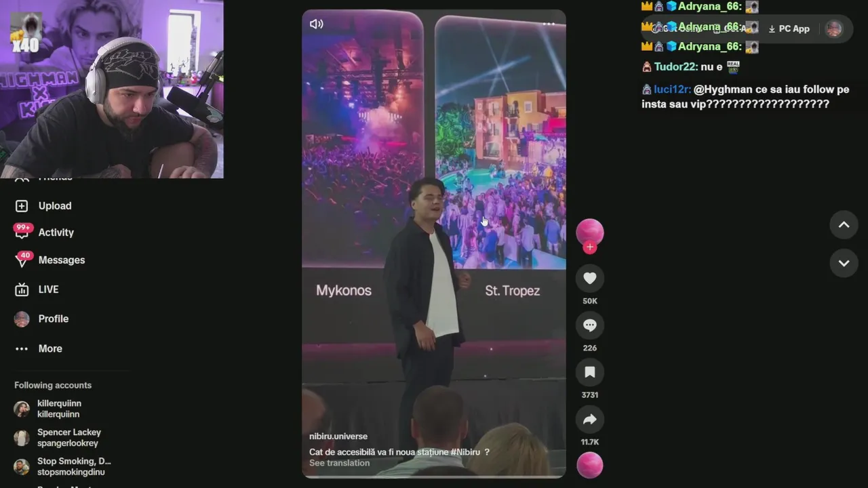Click the 11.7K shares count

pos(590,442)
